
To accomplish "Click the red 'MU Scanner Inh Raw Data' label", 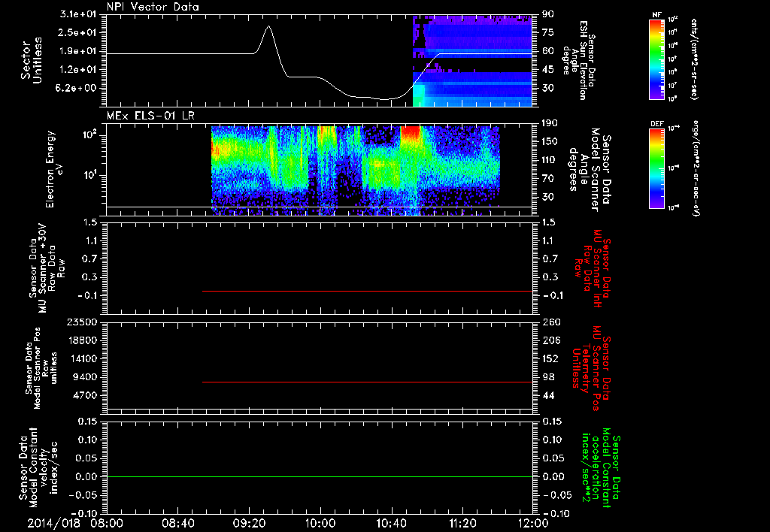I will 593,268.
